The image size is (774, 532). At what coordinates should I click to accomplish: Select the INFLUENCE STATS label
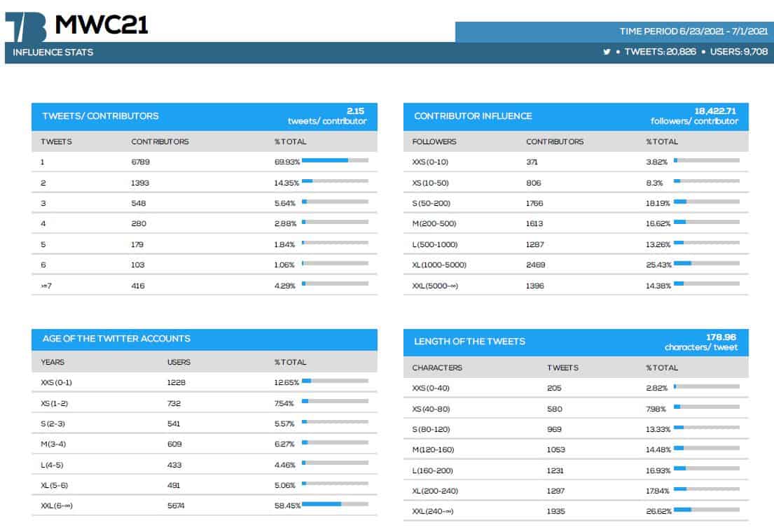tap(53, 52)
